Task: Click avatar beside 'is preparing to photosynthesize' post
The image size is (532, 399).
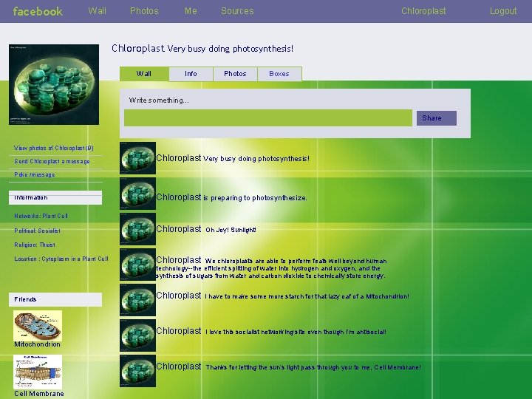Action: (137, 194)
